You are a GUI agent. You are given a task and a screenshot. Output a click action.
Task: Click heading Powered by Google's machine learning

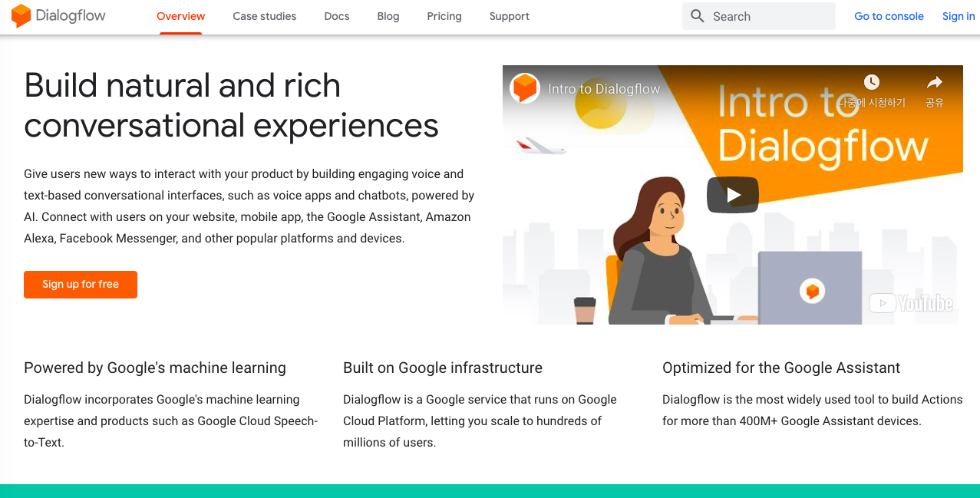pos(155,368)
